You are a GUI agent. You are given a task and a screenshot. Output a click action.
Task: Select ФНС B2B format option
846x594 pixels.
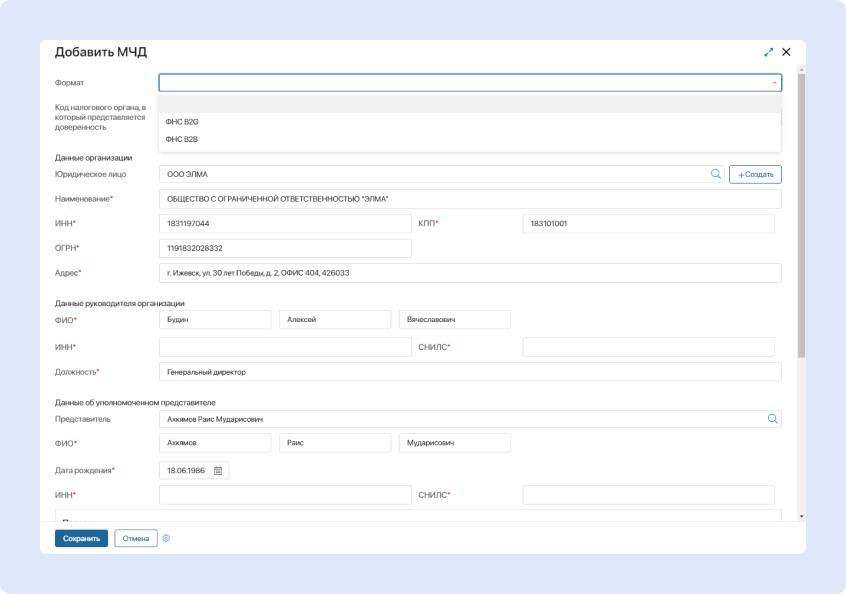(183, 139)
